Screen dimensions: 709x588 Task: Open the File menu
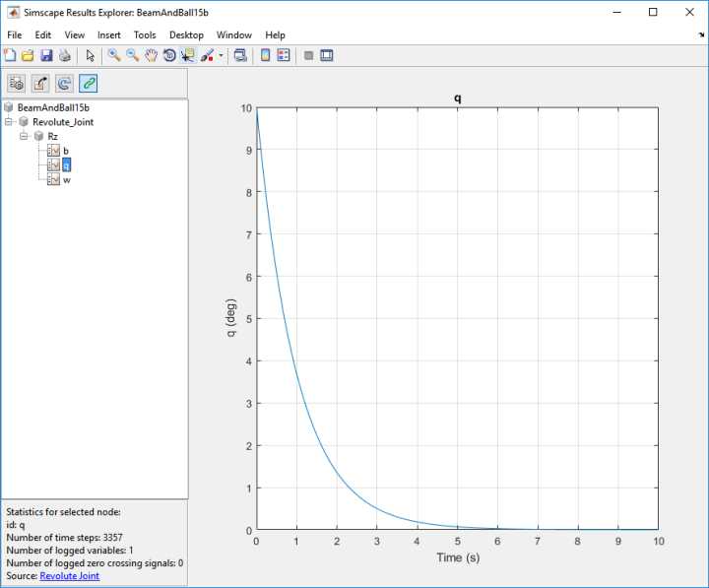pos(15,34)
